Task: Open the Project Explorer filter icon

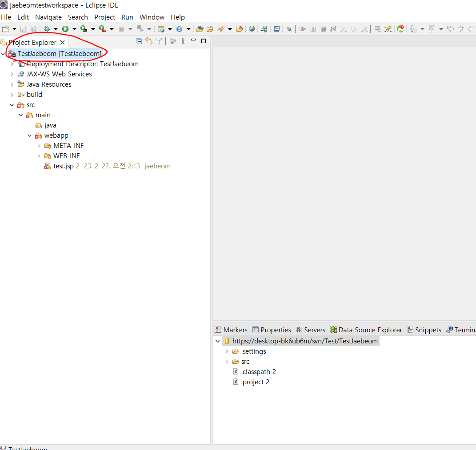Action: [x=159, y=41]
